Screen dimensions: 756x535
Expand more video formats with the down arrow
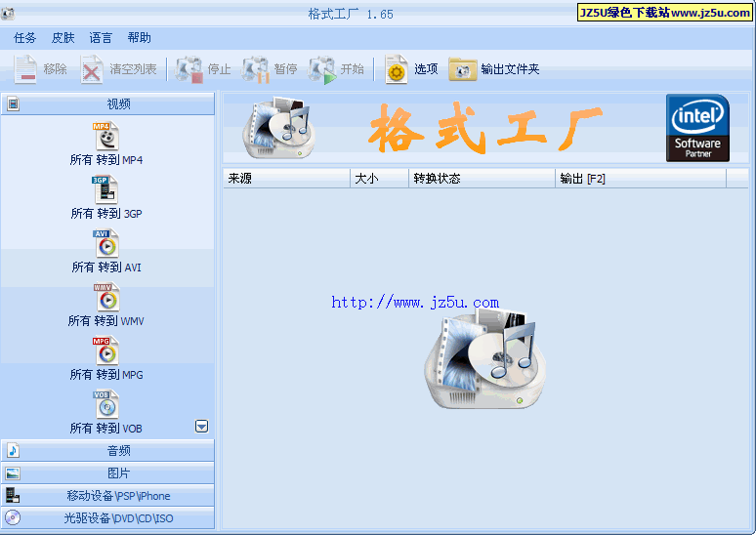201,426
